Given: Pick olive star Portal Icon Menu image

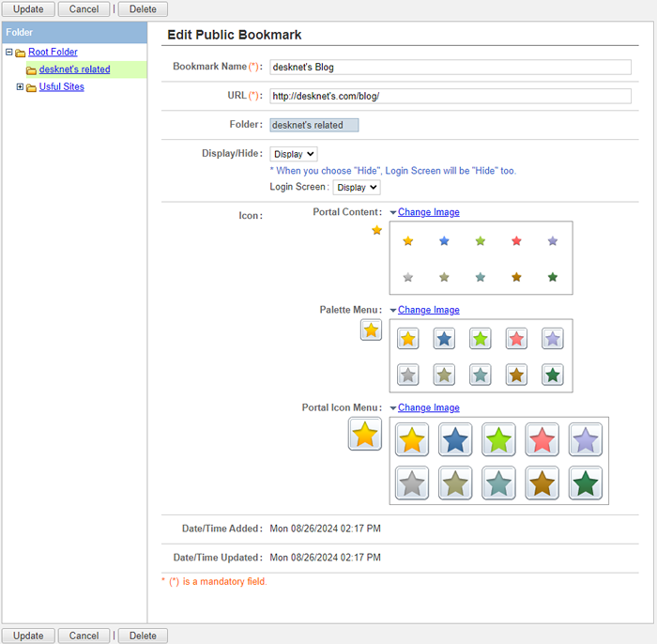Looking at the screenshot, I should tap(455, 483).
